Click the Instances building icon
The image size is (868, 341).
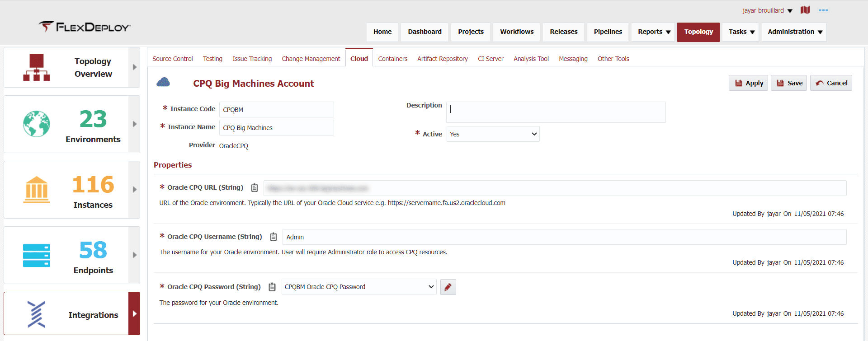tap(37, 190)
